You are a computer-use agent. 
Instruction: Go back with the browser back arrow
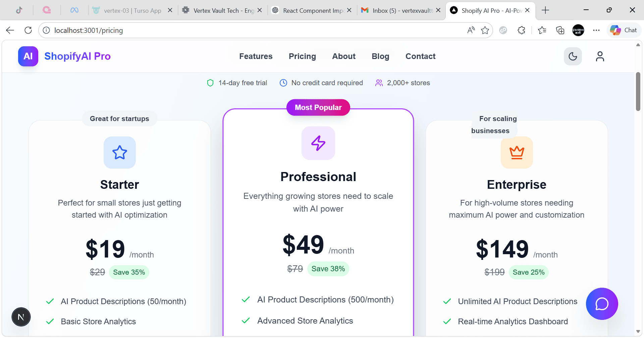pyautogui.click(x=10, y=30)
